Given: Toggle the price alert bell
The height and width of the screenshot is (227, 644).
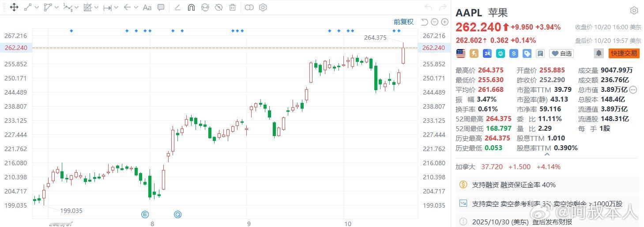Looking at the screenshot, I should (x=599, y=53).
